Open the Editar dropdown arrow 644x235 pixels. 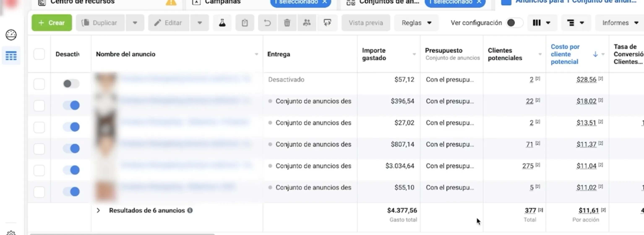click(199, 23)
